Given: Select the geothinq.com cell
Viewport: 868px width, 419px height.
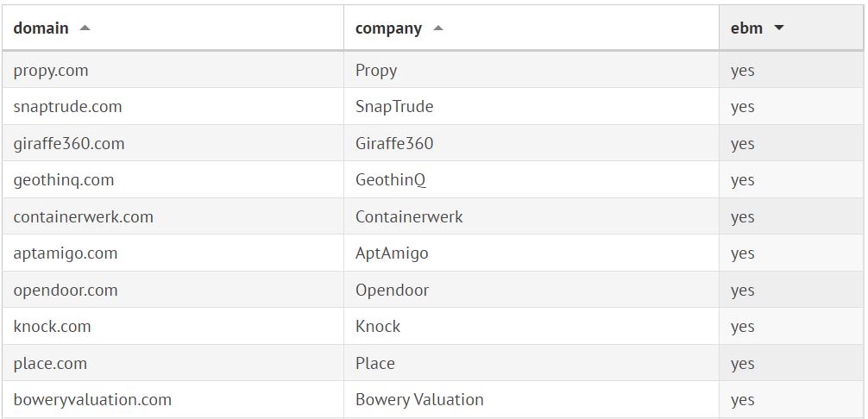Looking at the screenshot, I should click(64, 180).
